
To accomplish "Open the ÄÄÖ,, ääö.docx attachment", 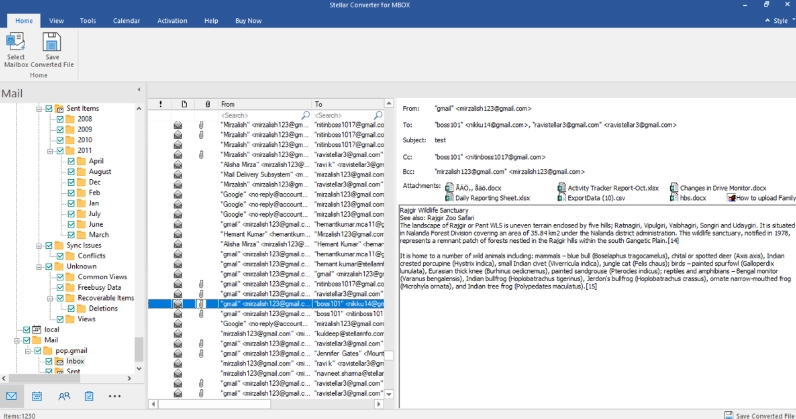I will pyautogui.click(x=473, y=188).
